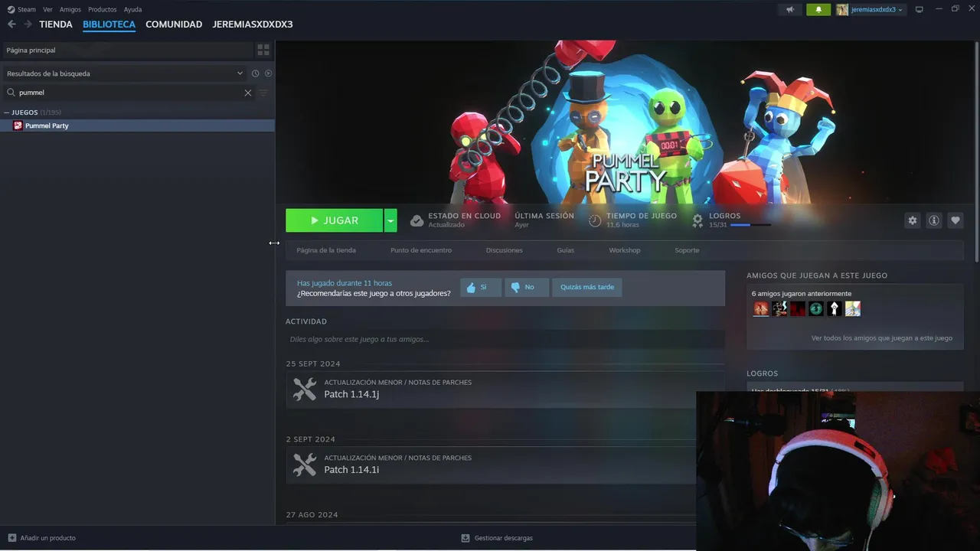Viewport: 980px width, 551px height.
Task: Click the Patch 1.14.1i wrench icon
Action: 305,465
